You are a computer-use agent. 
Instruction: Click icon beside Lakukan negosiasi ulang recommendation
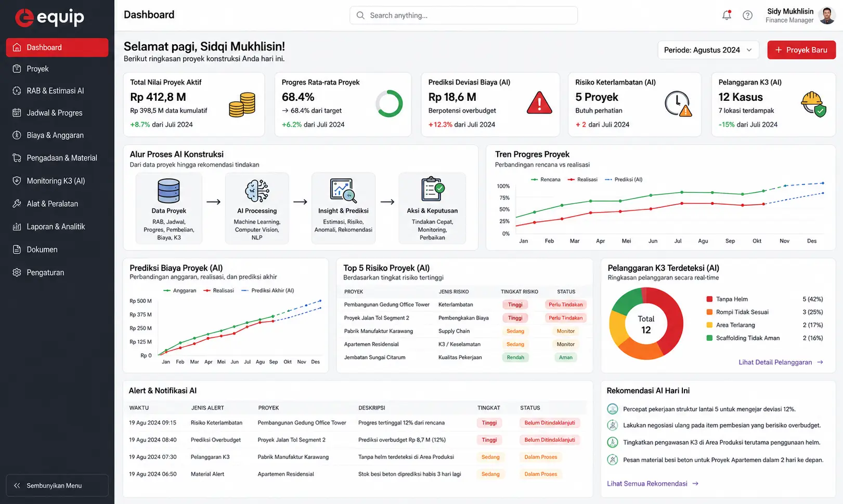(613, 425)
